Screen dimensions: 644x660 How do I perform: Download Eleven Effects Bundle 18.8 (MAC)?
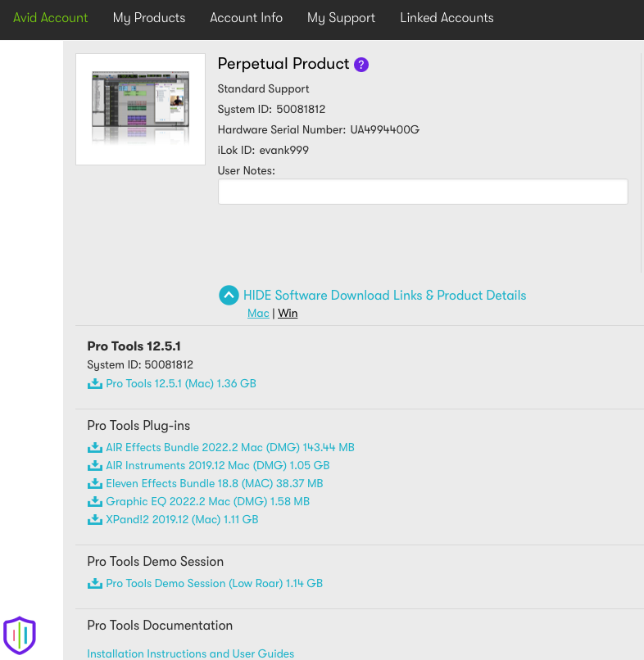coord(215,484)
